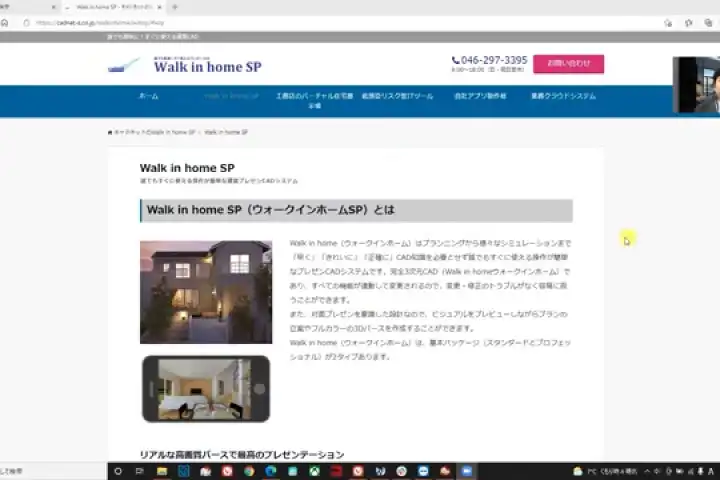Viewport: 720px width, 480px height.
Task: Click the taskbar search box
Action: point(53,471)
